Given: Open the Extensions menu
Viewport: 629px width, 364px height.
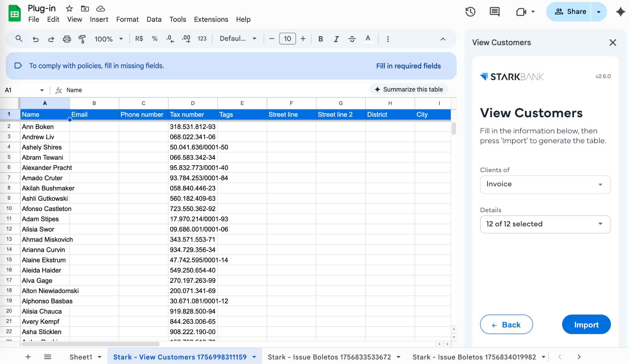Looking at the screenshot, I should click(x=211, y=19).
